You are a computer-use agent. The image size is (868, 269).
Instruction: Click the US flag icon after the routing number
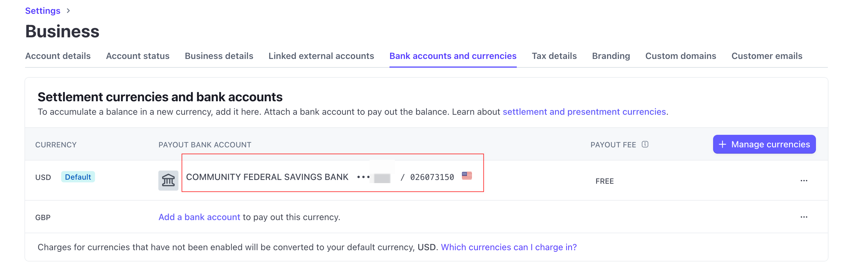tap(467, 176)
